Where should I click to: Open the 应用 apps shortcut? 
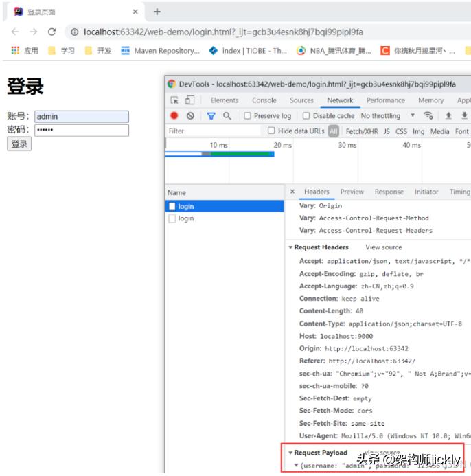(x=25, y=50)
